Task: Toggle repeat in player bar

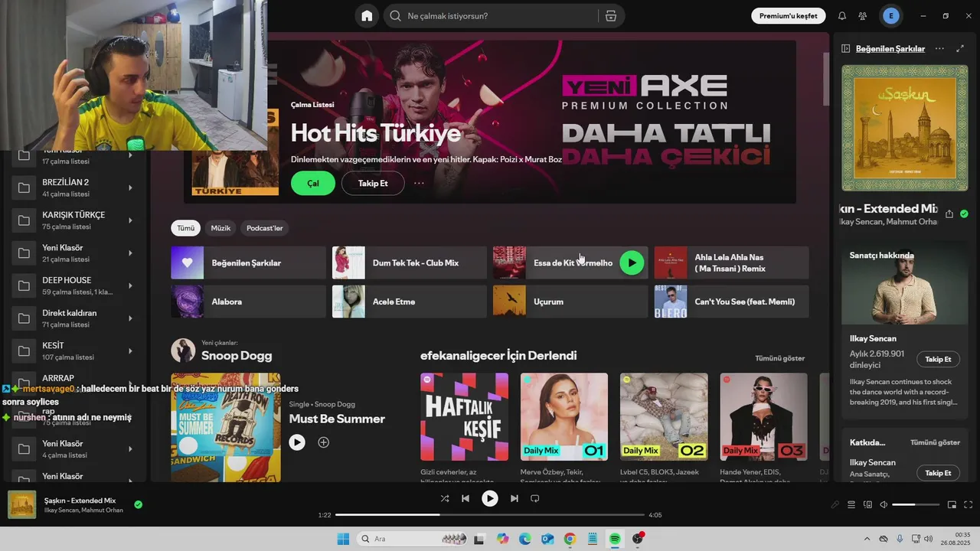Action: 535,498
